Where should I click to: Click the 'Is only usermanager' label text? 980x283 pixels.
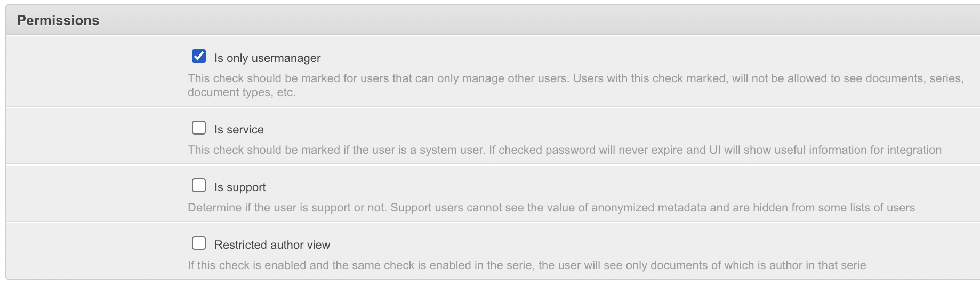(x=267, y=58)
